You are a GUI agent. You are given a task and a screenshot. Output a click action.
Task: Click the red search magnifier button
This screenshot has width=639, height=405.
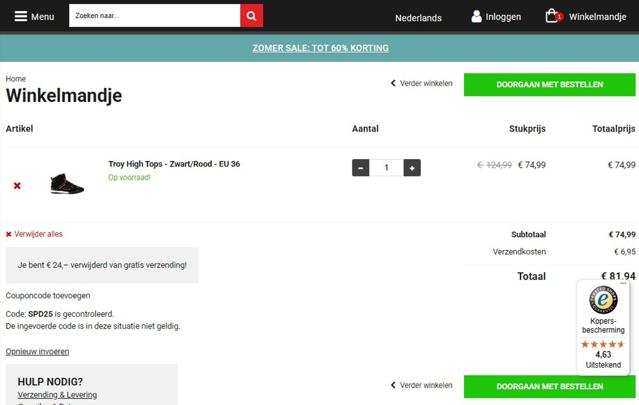point(251,16)
